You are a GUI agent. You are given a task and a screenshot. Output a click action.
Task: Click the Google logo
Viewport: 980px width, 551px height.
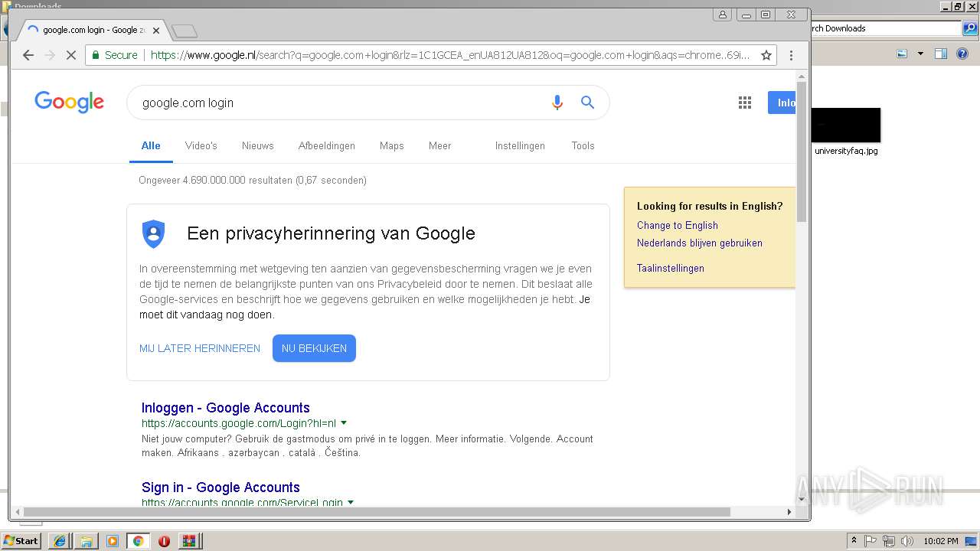pos(69,102)
